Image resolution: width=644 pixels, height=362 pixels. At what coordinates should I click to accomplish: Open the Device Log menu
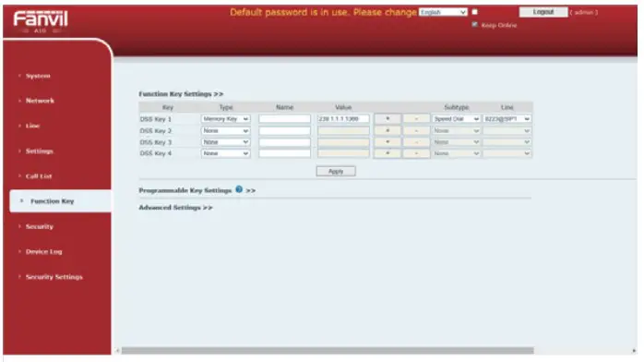44,251
